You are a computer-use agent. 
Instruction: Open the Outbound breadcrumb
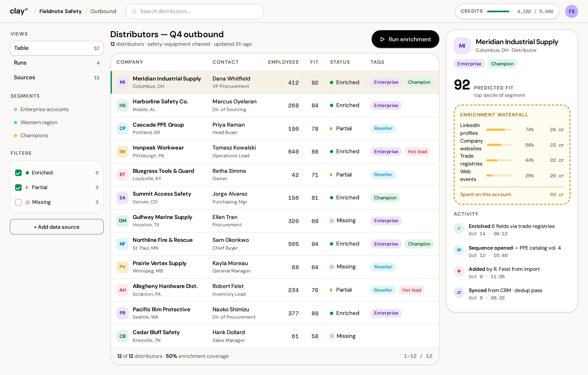coord(103,11)
